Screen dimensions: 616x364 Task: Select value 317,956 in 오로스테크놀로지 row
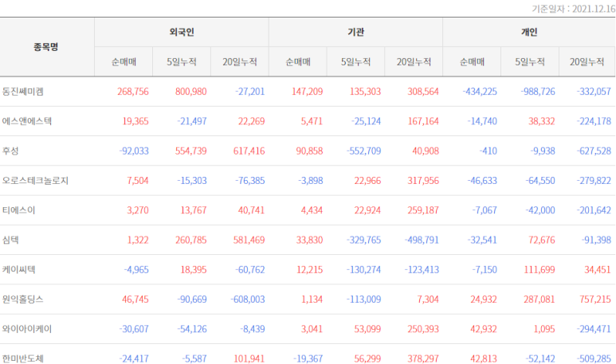(x=423, y=181)
